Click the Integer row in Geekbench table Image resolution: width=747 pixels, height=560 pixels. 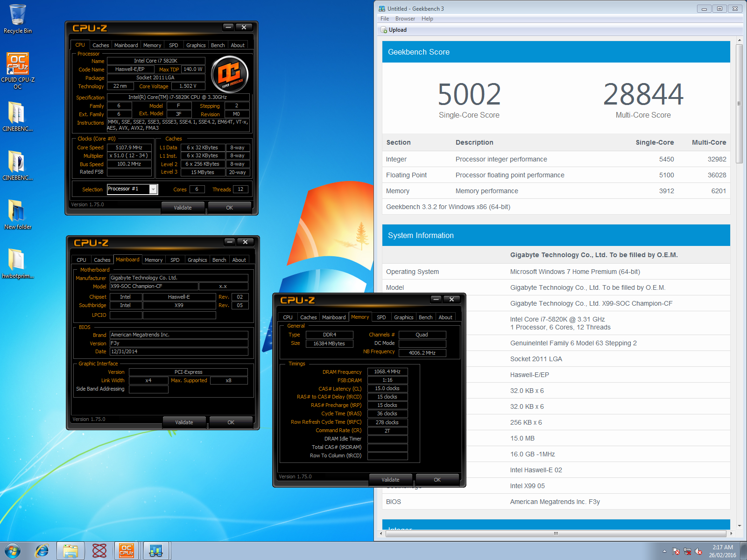(x=556, y=159)
